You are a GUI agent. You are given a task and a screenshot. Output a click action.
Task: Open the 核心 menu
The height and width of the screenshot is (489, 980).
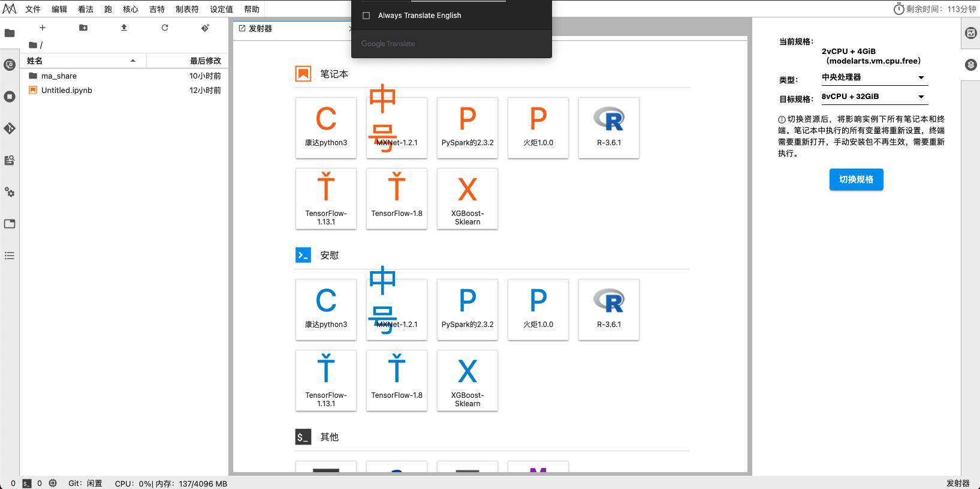[131, 9]
